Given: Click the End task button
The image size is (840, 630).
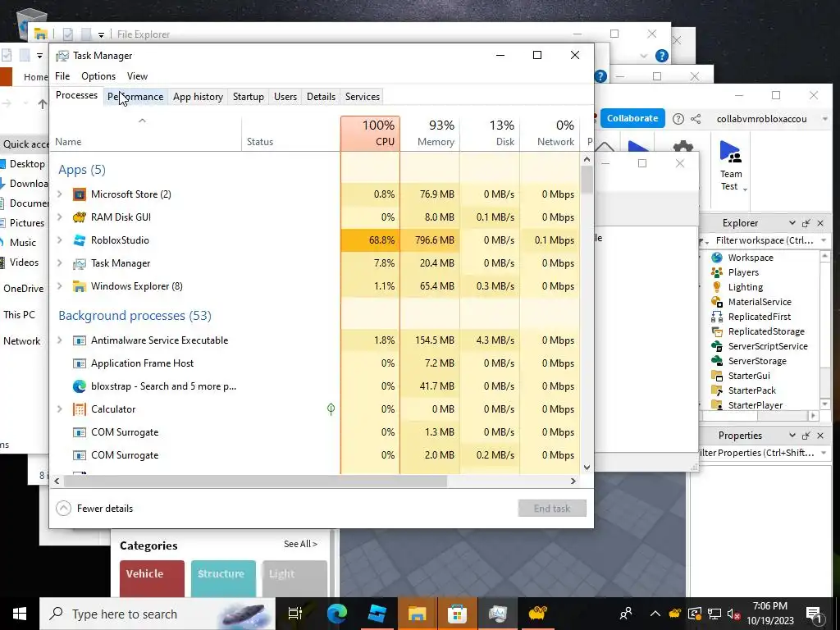Looking at the screenshot, I should 552,509.
